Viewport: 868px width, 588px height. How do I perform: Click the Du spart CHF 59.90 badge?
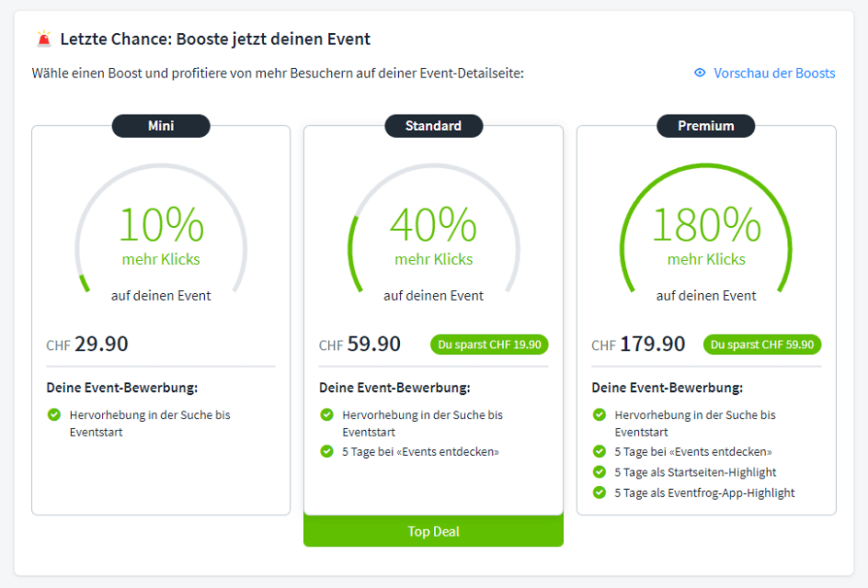762,345
